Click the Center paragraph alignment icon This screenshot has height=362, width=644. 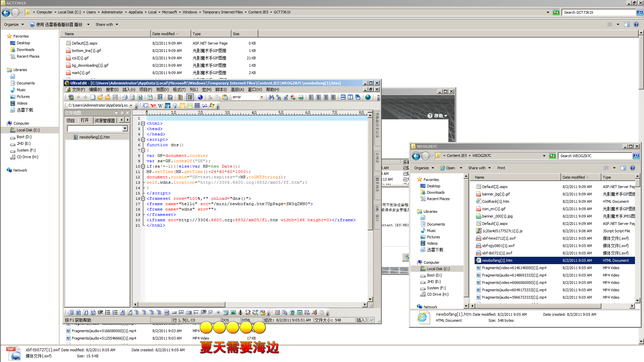coord(318,97)
